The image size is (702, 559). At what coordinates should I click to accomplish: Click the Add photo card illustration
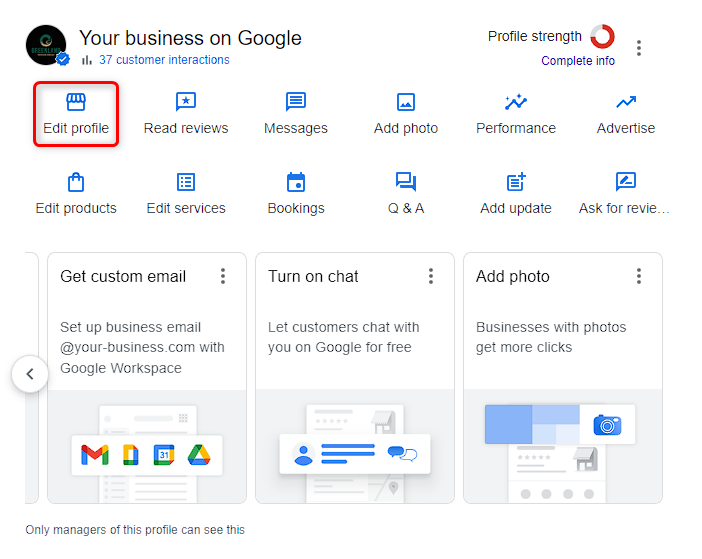[x=563, y=447]
